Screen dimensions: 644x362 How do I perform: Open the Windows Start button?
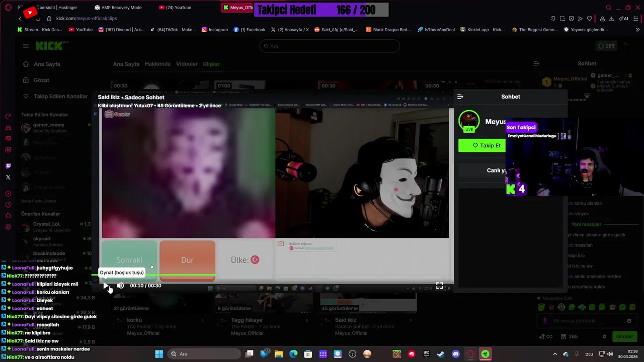[159, 354]
